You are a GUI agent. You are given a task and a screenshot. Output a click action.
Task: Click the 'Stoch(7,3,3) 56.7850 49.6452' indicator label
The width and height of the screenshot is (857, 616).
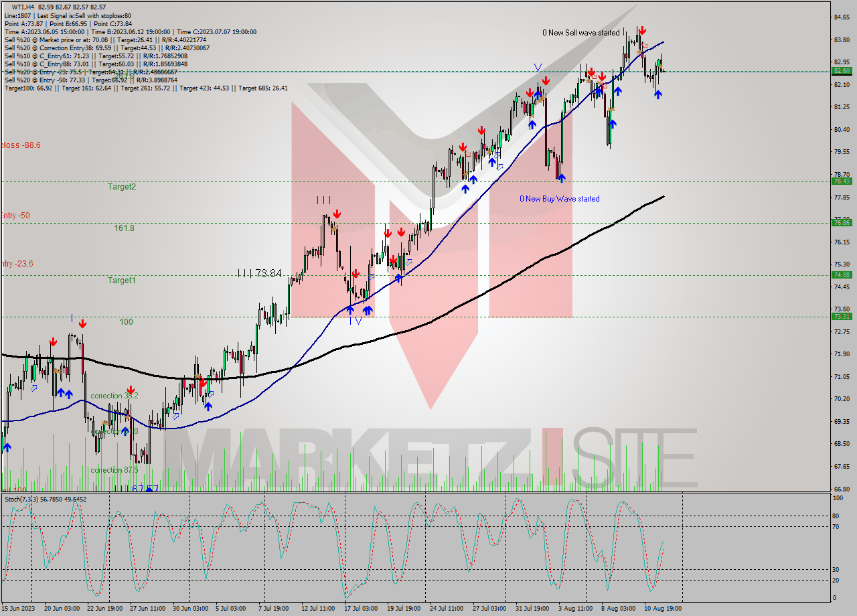[x=46, y=499]
